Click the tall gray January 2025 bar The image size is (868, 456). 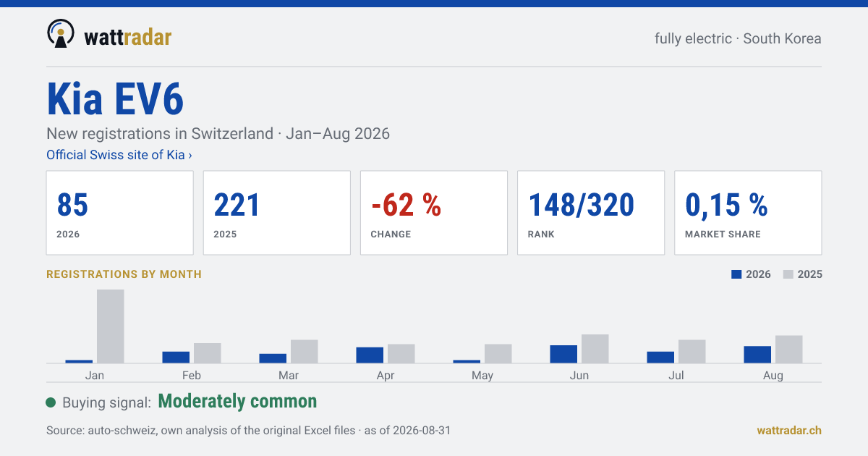coord(111,326)
